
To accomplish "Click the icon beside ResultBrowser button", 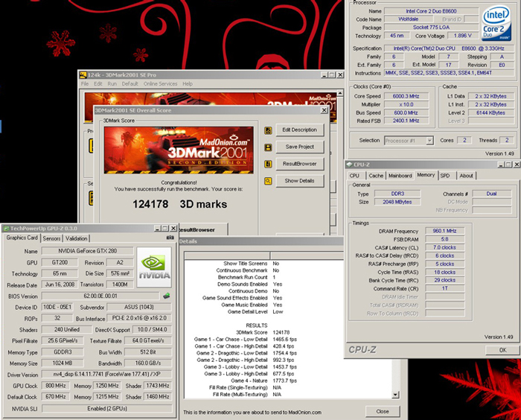I will coord(268,164).
